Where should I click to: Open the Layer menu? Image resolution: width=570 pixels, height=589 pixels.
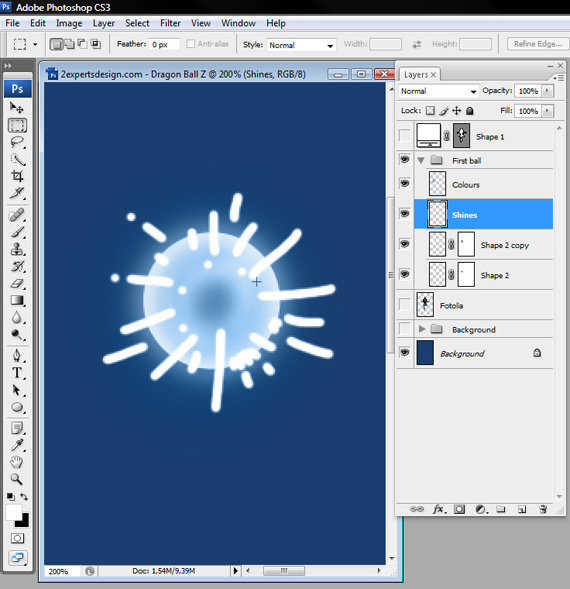(104, 23)
